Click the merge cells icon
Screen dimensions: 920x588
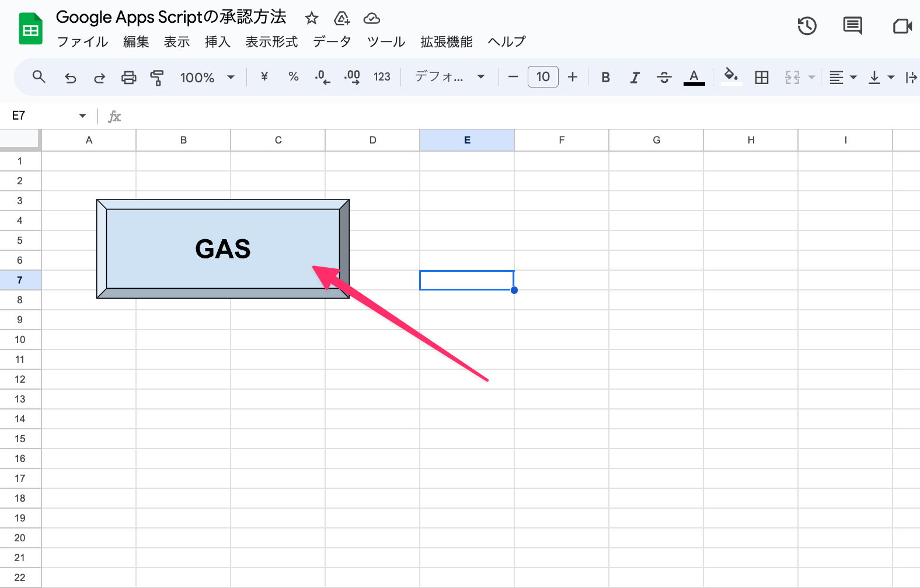(792, 77)
